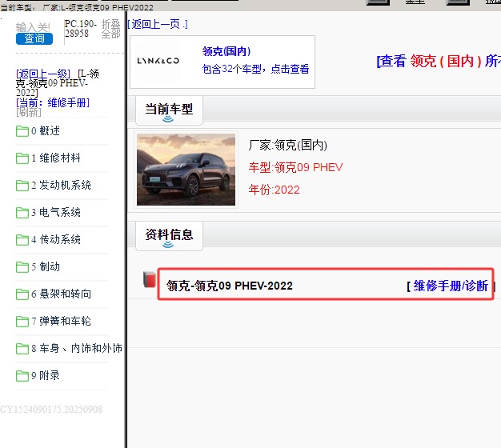Click the 年份:2022 text
Screen dimensions: 501x448
click(x=275, y=190)
